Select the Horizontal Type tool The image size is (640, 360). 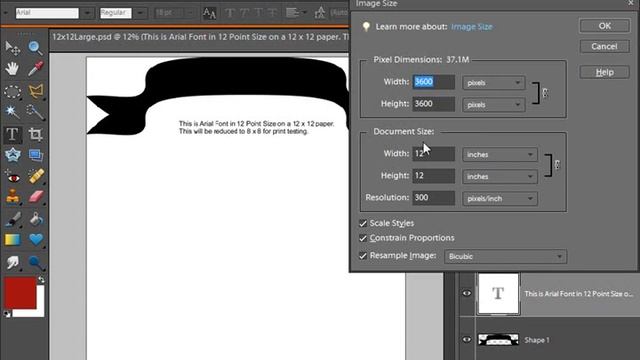[x=12, y=134]
